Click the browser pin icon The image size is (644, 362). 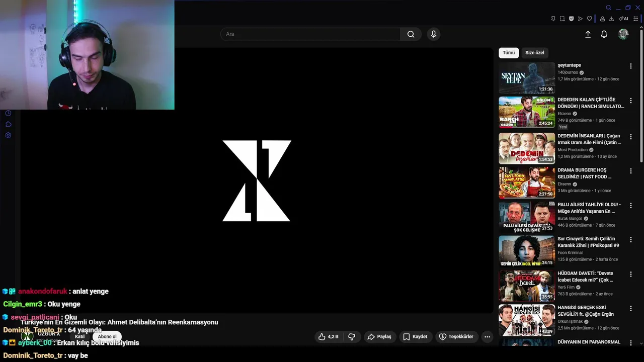coord(553,19)
